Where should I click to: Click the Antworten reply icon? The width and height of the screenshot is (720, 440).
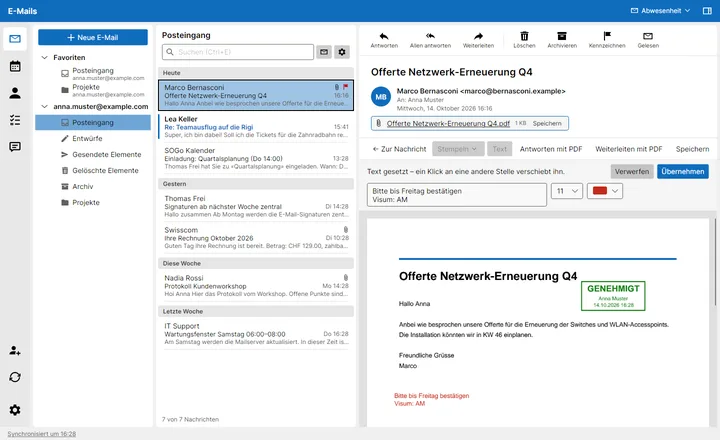[384, 40]
